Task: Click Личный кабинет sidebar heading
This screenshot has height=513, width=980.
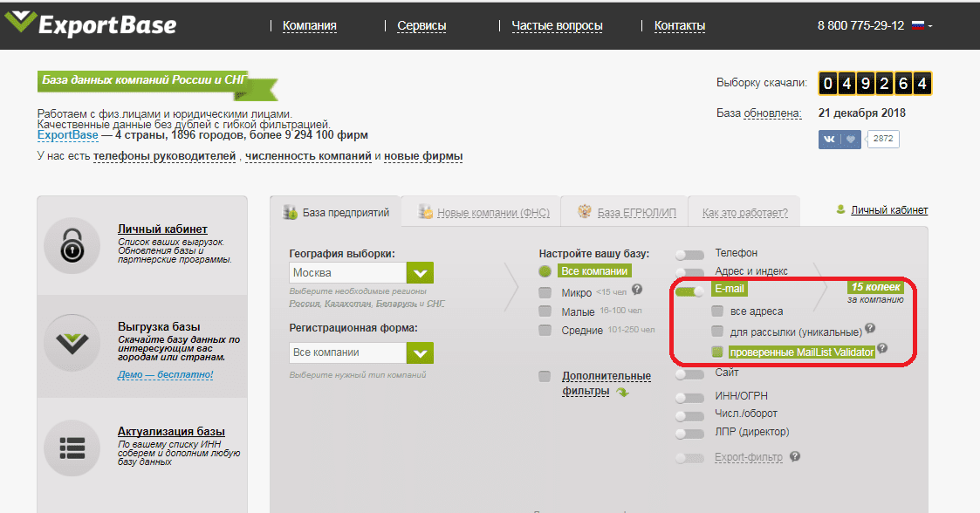Action: coord(162,229)
